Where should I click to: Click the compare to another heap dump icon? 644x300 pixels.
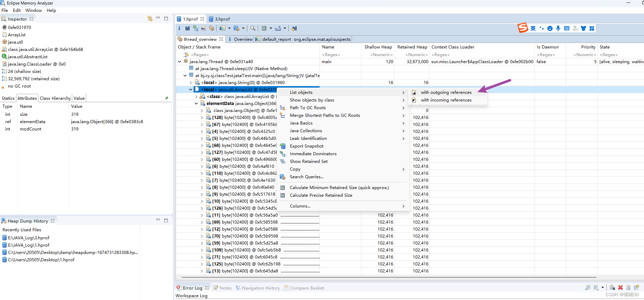click(294, 28)
